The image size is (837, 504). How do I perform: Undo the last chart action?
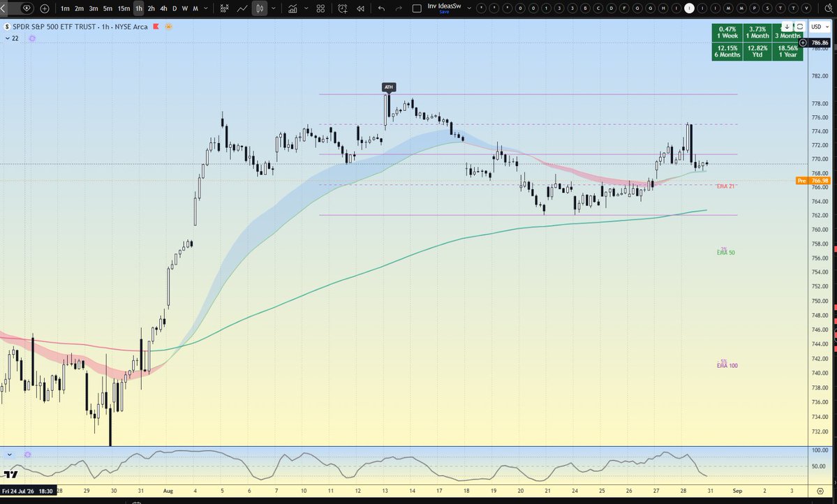(x=381, y=8)
